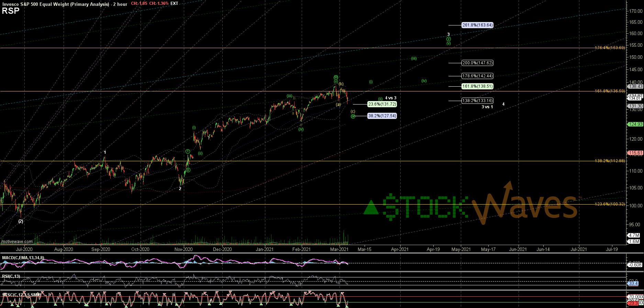
Task: Click the Jun-14 date axis label
Action: click(543, 249)
